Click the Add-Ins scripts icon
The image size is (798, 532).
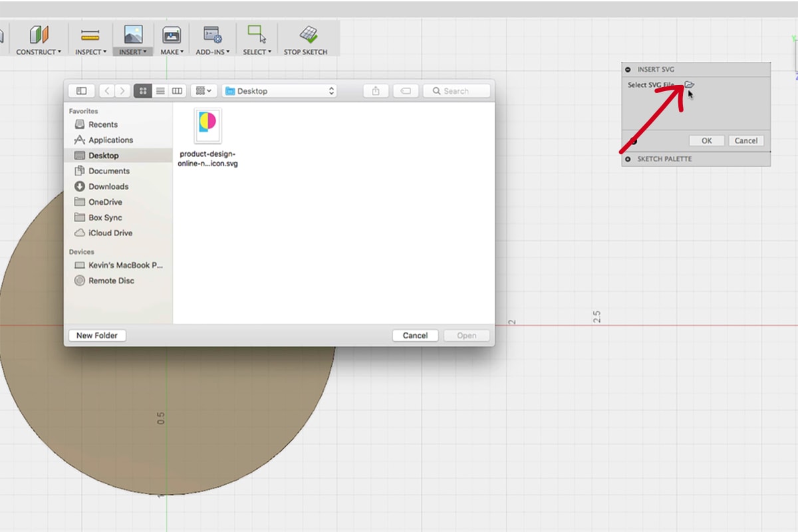click(x=212, y=35)
